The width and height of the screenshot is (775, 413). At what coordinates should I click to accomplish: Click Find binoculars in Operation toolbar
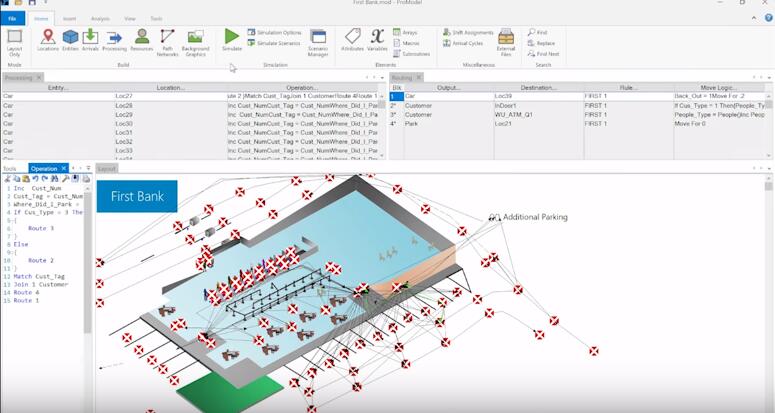pyautogui.click(x=55, y=179)
